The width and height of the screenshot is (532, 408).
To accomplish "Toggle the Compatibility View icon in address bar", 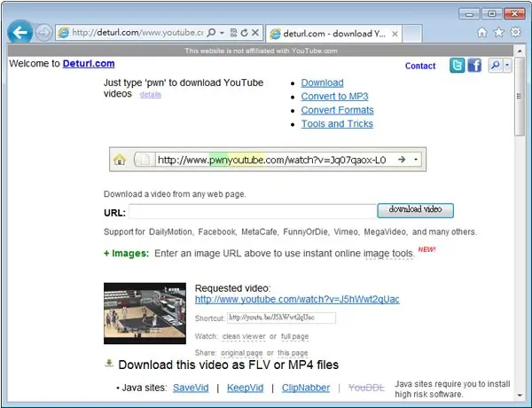I will (x=233, y=33).
